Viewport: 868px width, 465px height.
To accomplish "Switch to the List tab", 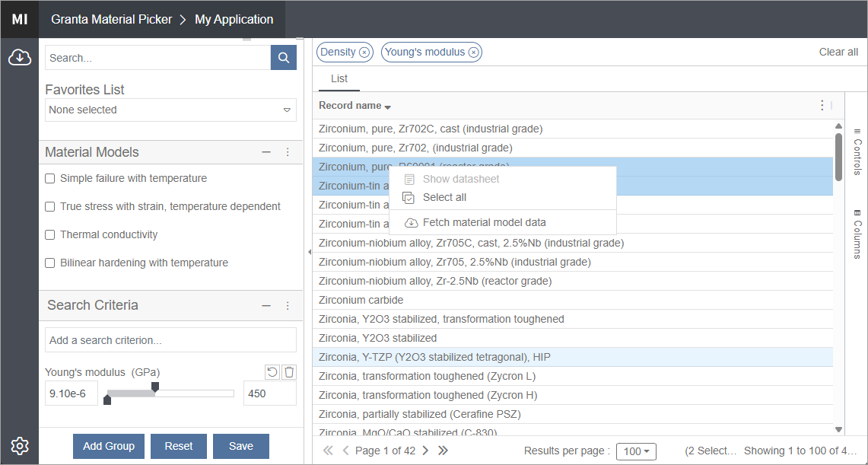I will click(x=339, y=78).
